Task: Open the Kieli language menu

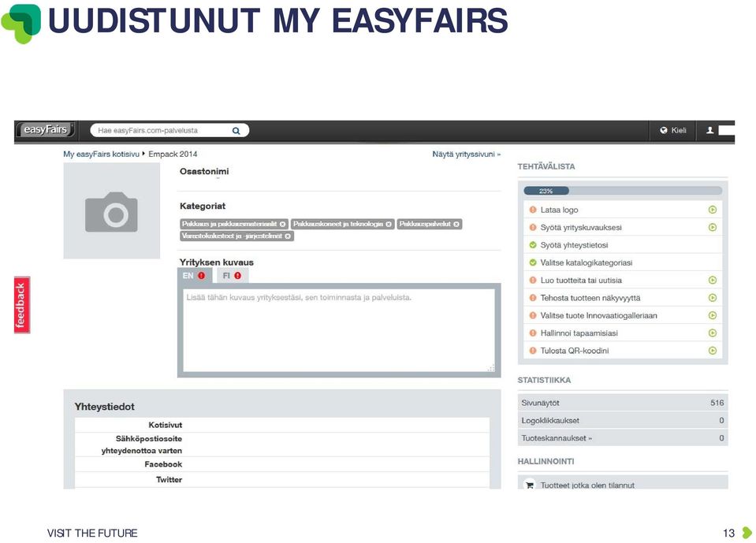Action: click(673, 130)
